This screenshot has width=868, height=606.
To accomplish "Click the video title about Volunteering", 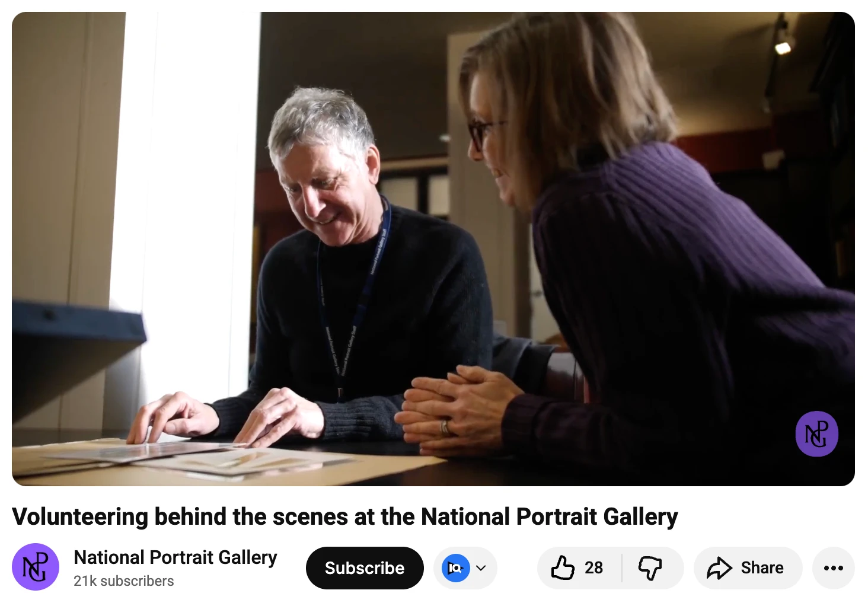I will 345,516.
